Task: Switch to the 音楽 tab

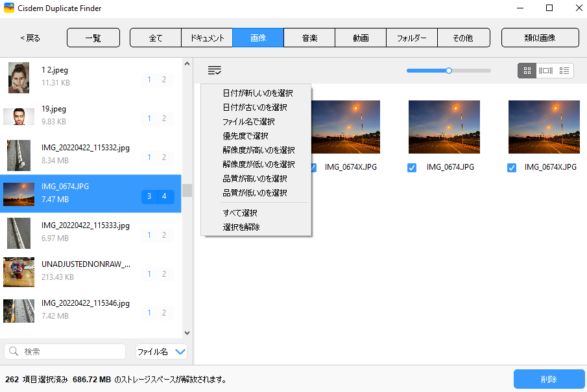Action: pyautogui.click(x=309, y=38)
